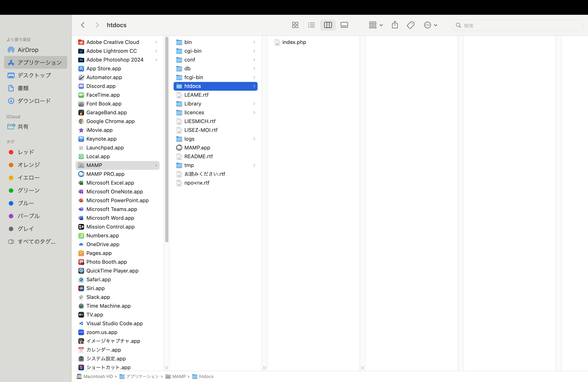Expand the logs folder chevron
588x382 pixels.
coord(254,139)
